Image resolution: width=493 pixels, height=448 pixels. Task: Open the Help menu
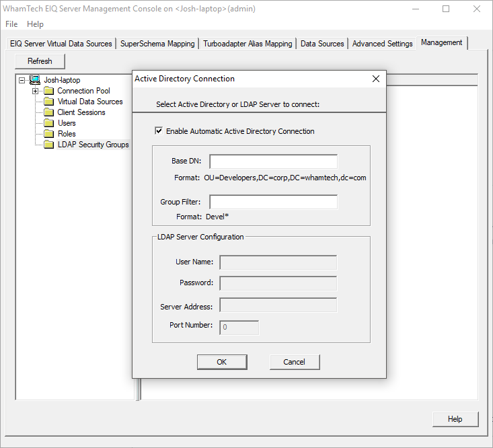coord(35,24)
